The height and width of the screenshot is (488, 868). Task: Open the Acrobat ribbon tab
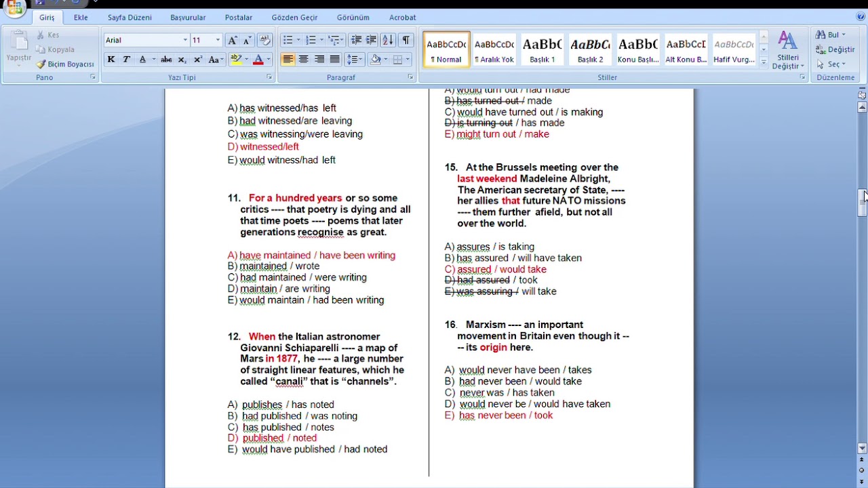[x=403, y=17]
